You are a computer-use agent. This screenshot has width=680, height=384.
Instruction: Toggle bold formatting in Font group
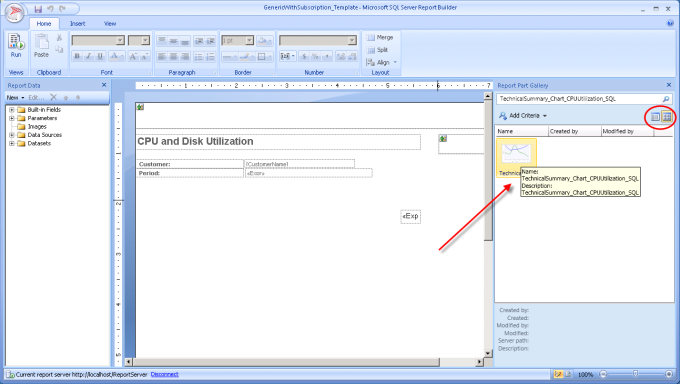coord(77,56)
